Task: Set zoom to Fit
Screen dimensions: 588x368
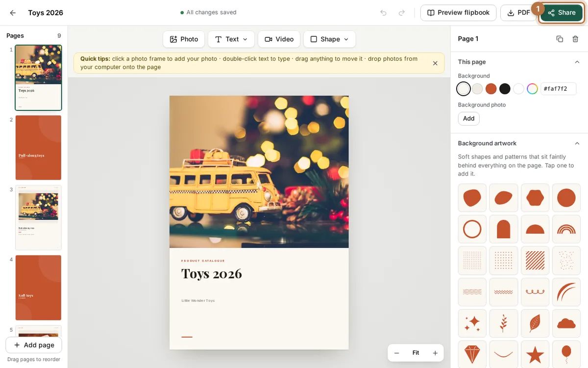Action: (x=416, y=353)
